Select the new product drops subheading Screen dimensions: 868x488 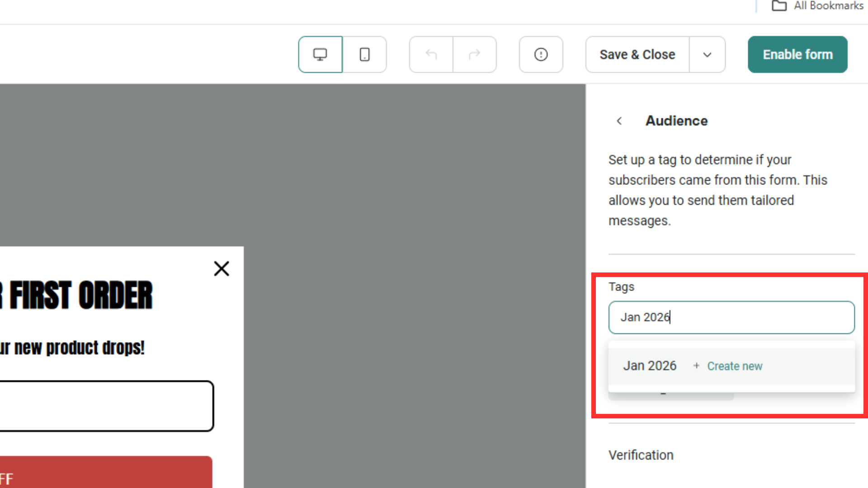coord(72,348)
